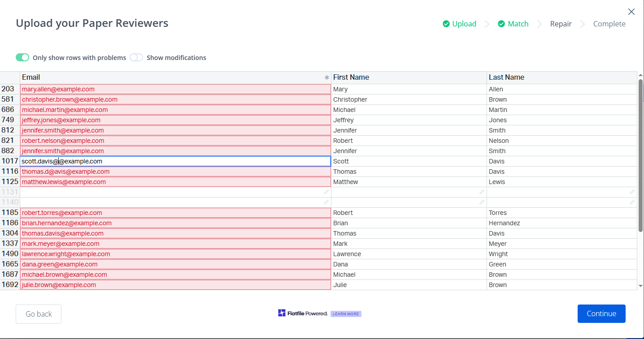Select the Complete step label
Viewport: 644px width, 339px height.
609,24
